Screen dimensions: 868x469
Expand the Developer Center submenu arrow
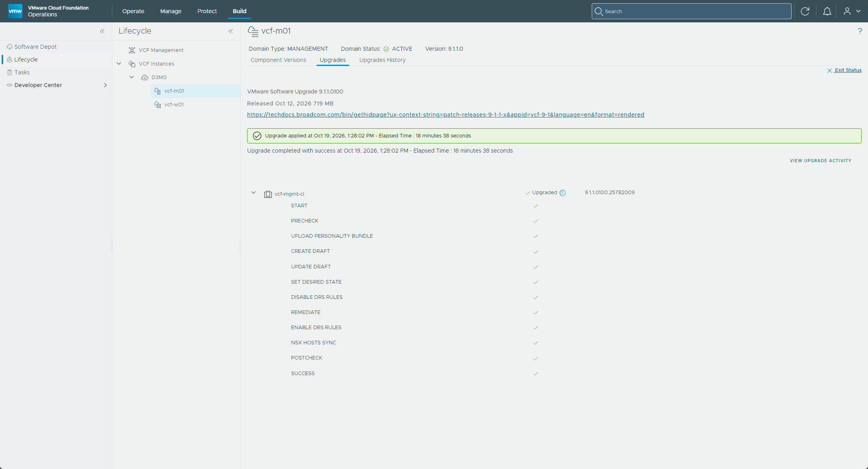(106, 85)
